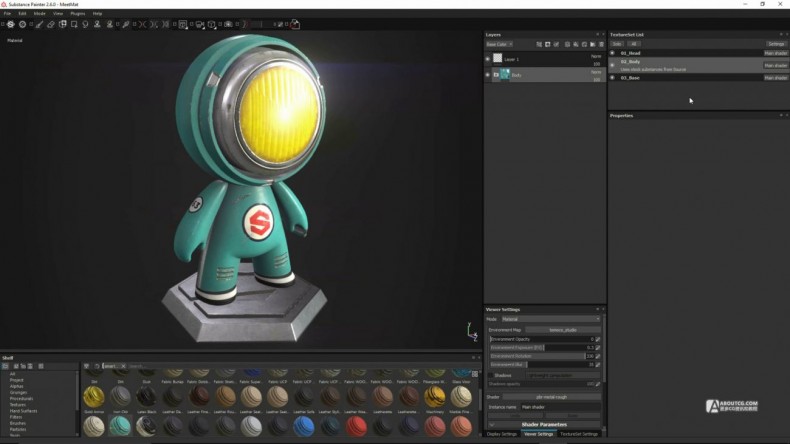This screenshot has width=790, height=444.
Task: Open the Edit menu
Action: [x=22, y=14]
